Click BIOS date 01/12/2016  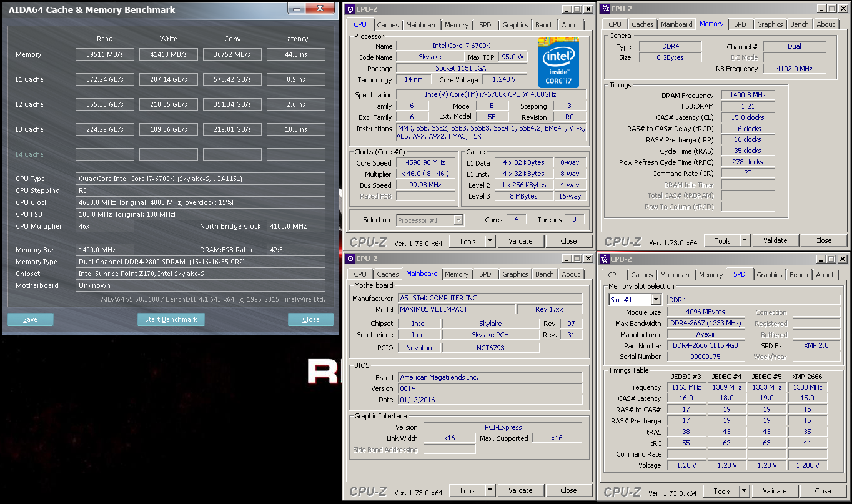click(490, 400)
